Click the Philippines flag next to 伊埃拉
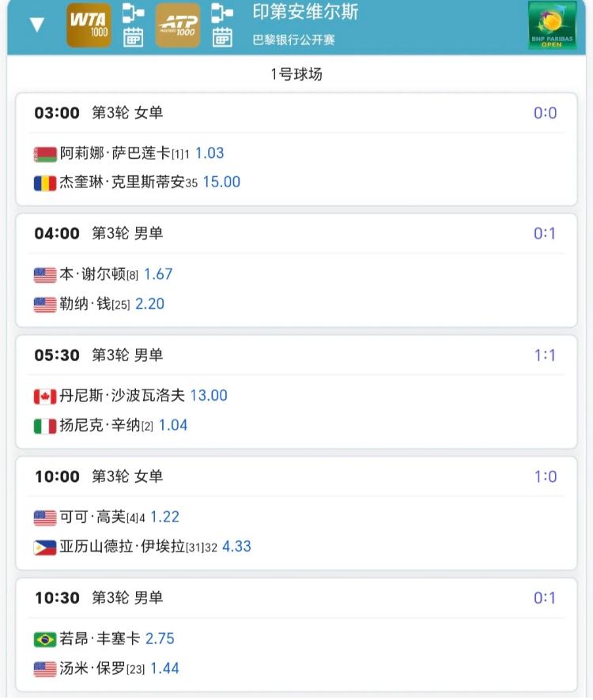Screen dimensions: 593x700 point(45,548)
